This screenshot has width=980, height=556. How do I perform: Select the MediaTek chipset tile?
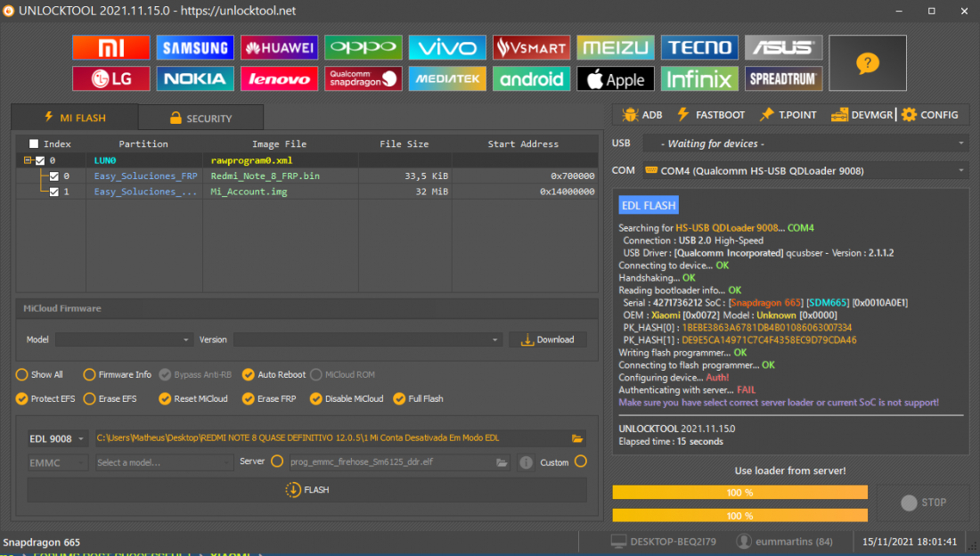coord(447,78)
